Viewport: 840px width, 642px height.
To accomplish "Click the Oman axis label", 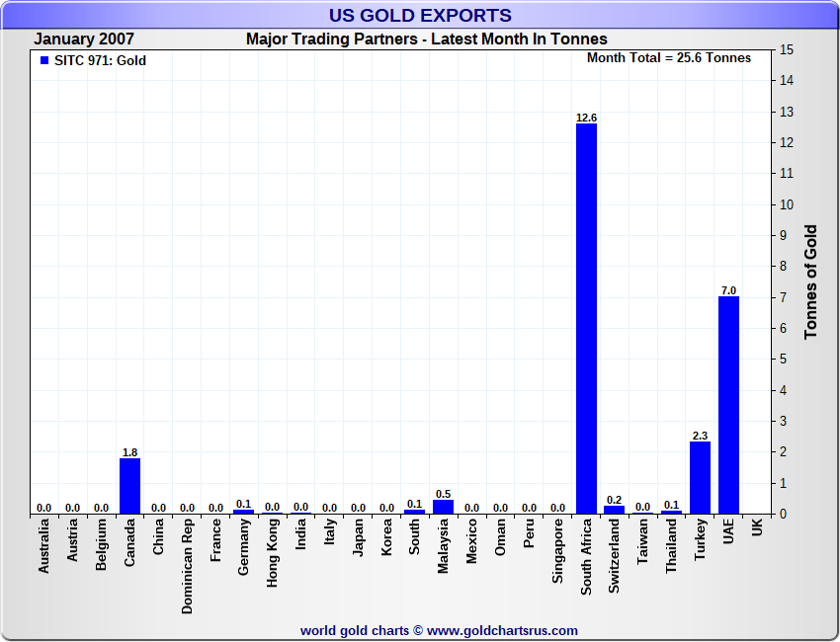I will tap(500, 536).
